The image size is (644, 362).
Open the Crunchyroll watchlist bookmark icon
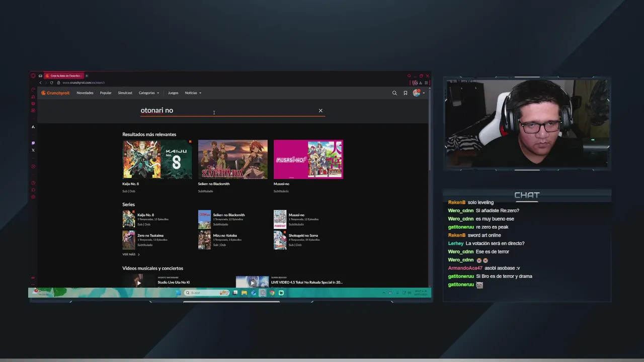[406, 93]
